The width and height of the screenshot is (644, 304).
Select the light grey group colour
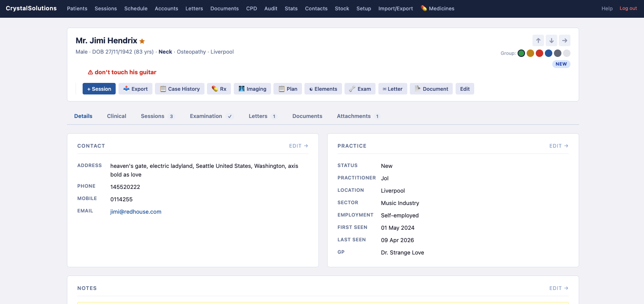[x=567, y=53]
